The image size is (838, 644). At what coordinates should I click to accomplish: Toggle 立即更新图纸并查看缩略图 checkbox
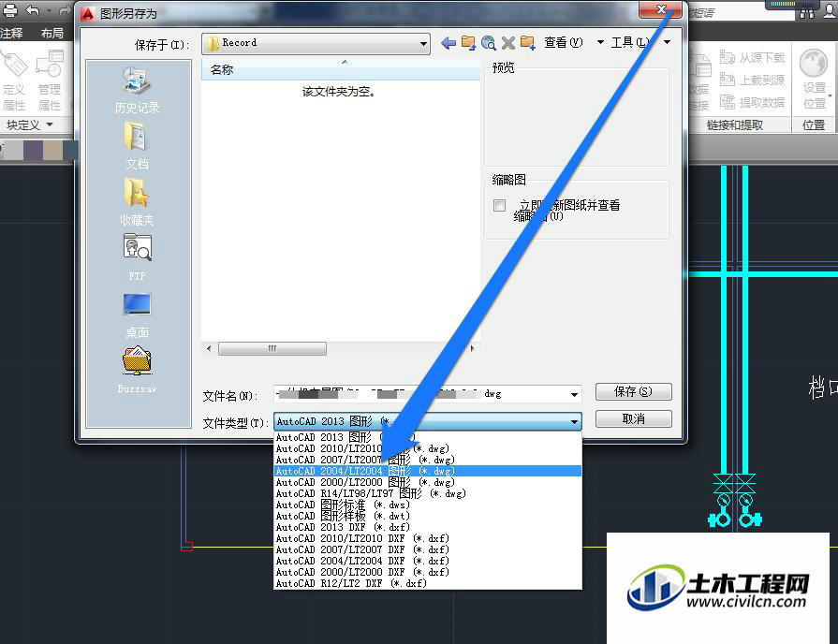[x=500, y=205]
